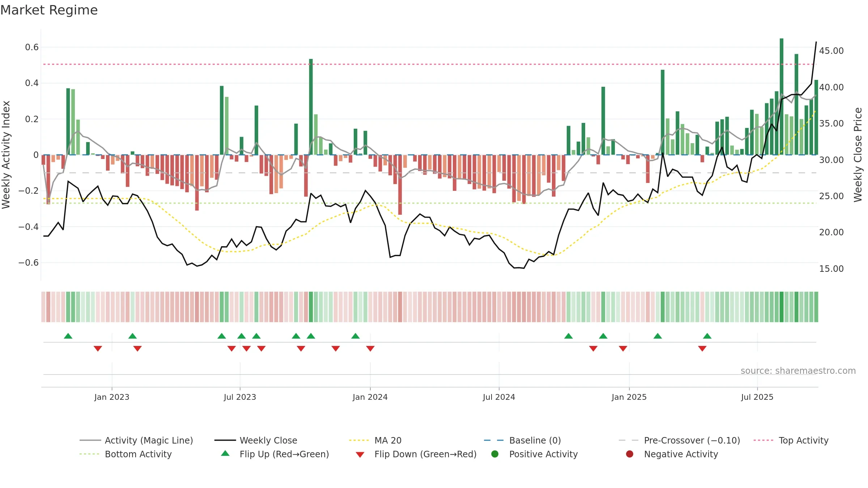Toggle the Pre-Crossover (−0.10) legend entry

679,440
